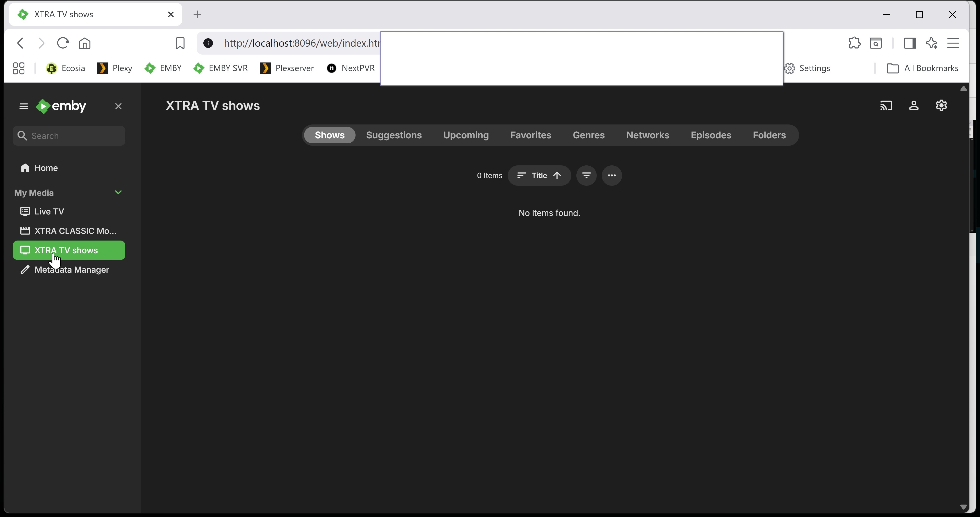Open Live TV from My Media
Viewport: 980px width, 517px height.
pos(49,211)
